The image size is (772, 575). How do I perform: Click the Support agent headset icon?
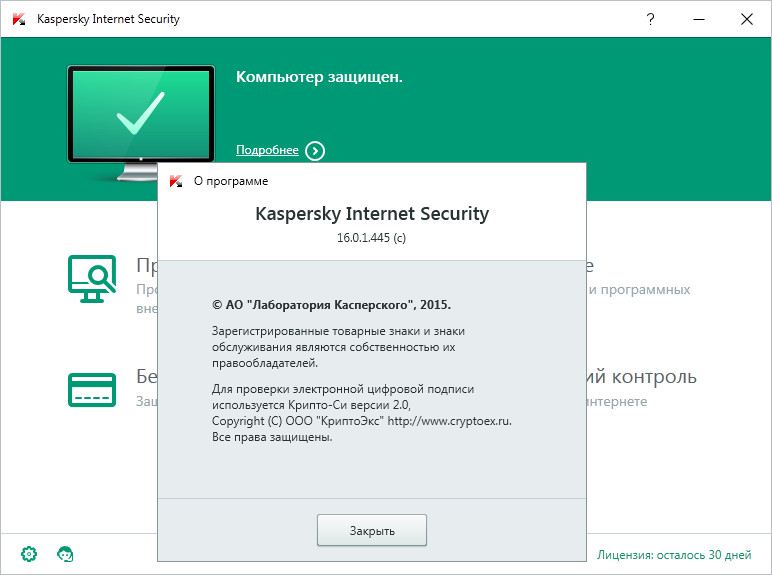point(65,554)
